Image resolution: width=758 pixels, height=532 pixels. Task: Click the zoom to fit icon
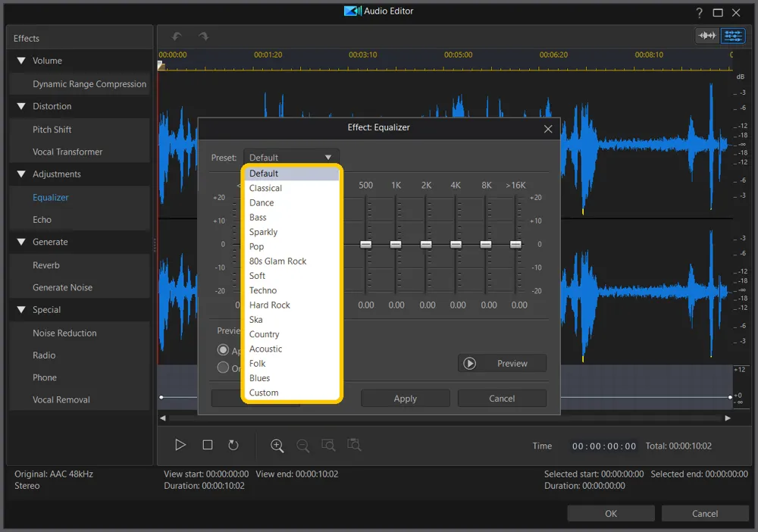pyautogui.click(x=354, y=445)
